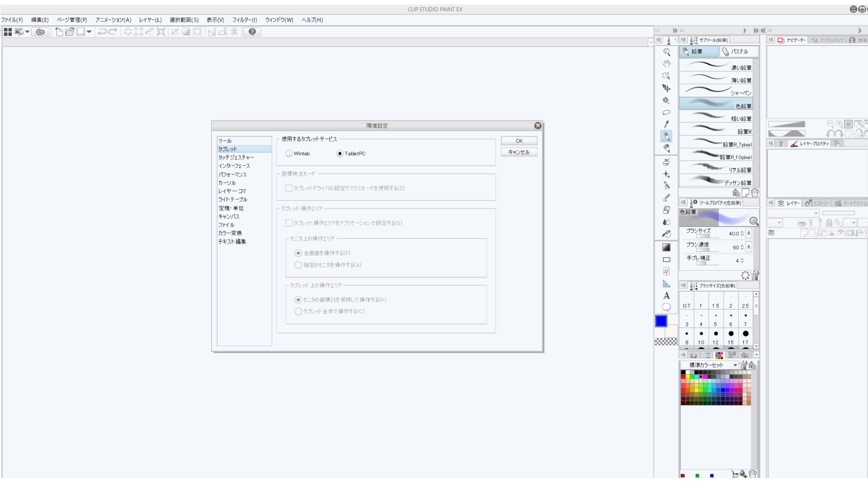Select the text tool
This screenshot has height=488, width=868.
coord(666,296)
